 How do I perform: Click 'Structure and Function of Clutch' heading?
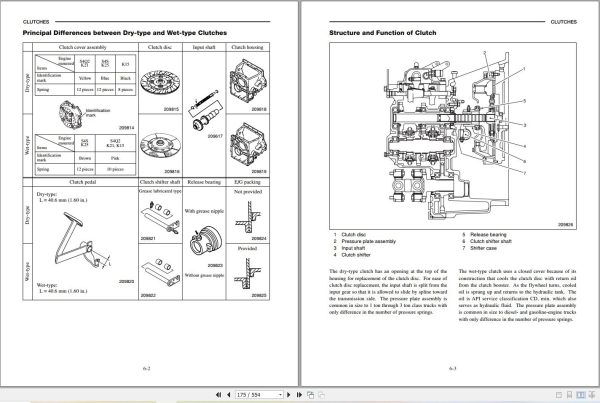[x=383, y=33]
